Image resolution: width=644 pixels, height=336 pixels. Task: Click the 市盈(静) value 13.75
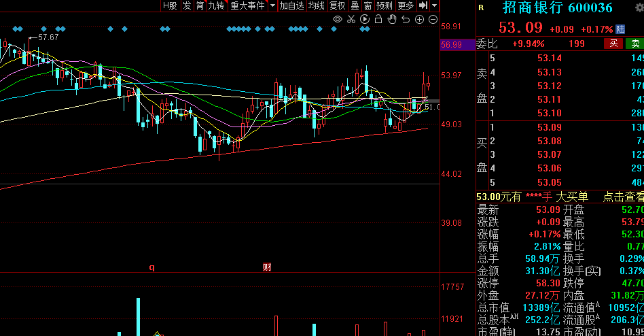(548, 332)
